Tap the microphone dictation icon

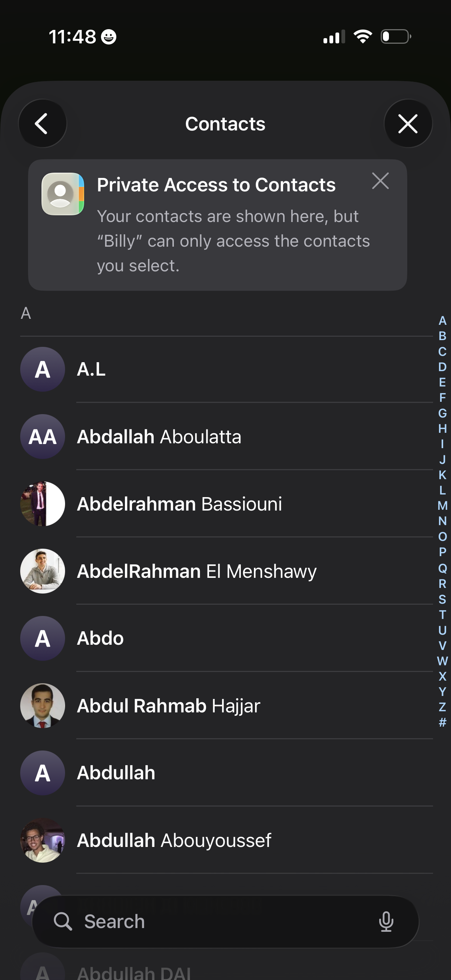386,921
